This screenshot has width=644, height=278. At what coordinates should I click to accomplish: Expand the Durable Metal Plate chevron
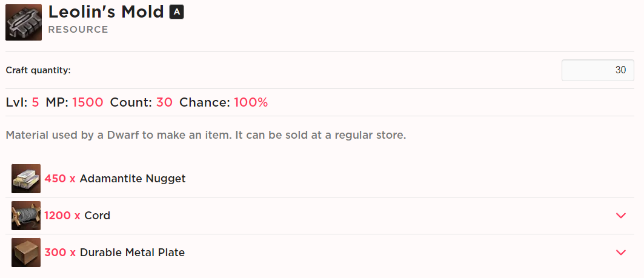(620, 253)
